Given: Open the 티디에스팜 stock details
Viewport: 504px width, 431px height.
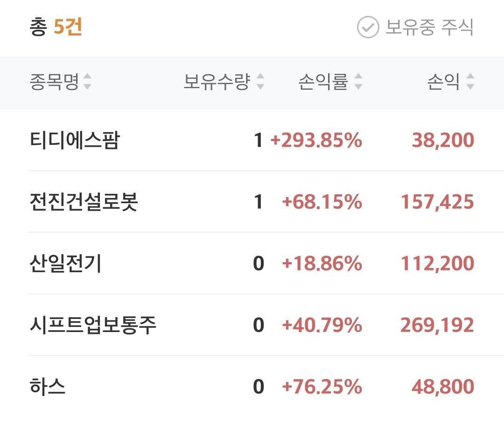Looking at the screenshot, I should click(x=75, y=140).
